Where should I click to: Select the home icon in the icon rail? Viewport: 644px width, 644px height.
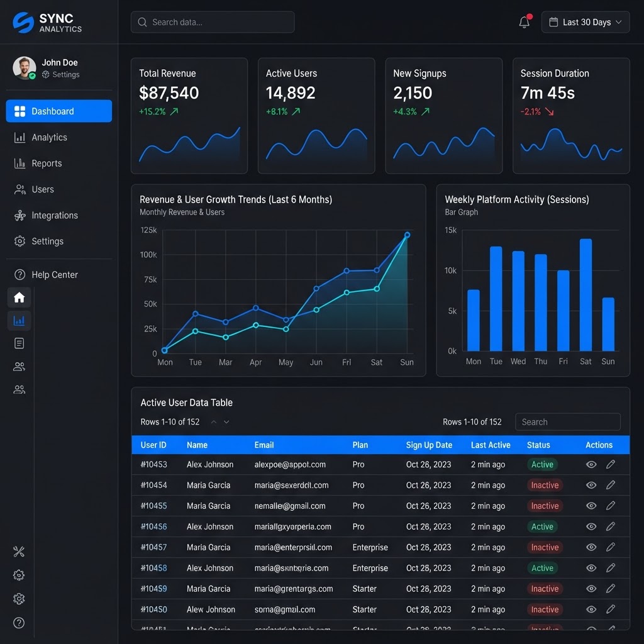coord(19,297)
